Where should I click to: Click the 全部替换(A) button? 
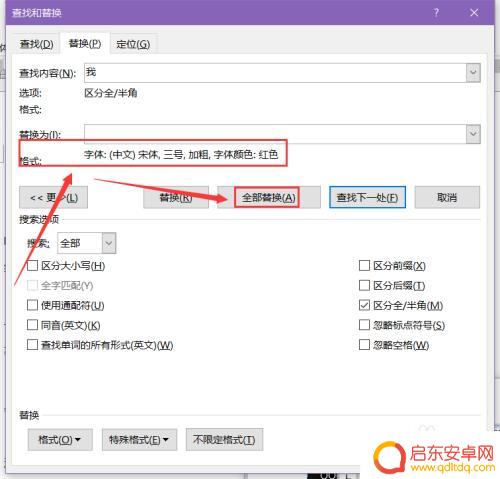(269, 198)
